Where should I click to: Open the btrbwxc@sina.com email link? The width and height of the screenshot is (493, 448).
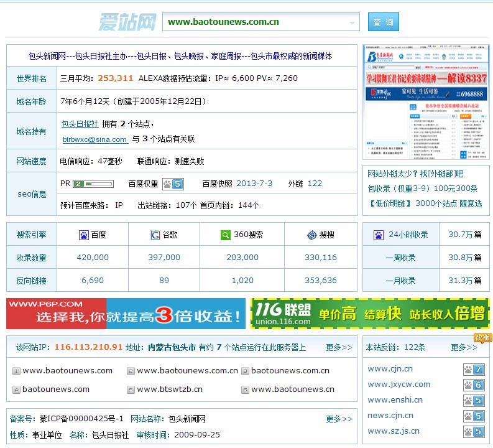tap(94, 139)
